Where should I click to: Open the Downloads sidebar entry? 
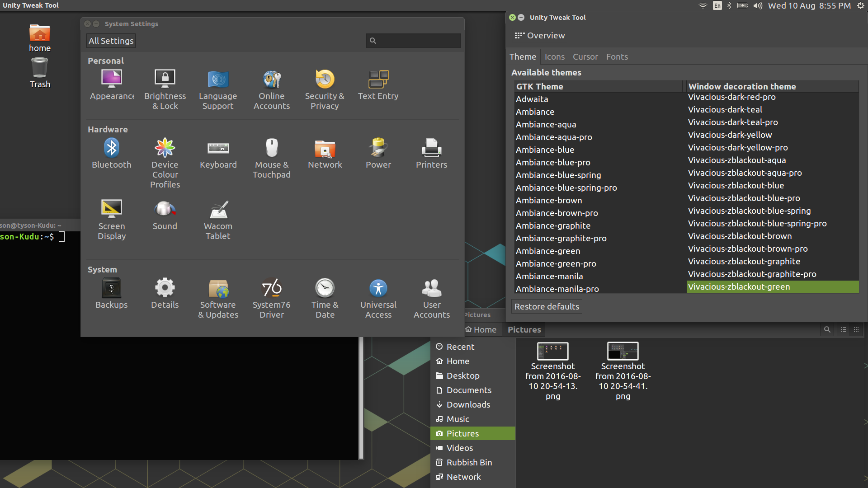point(468,404)
